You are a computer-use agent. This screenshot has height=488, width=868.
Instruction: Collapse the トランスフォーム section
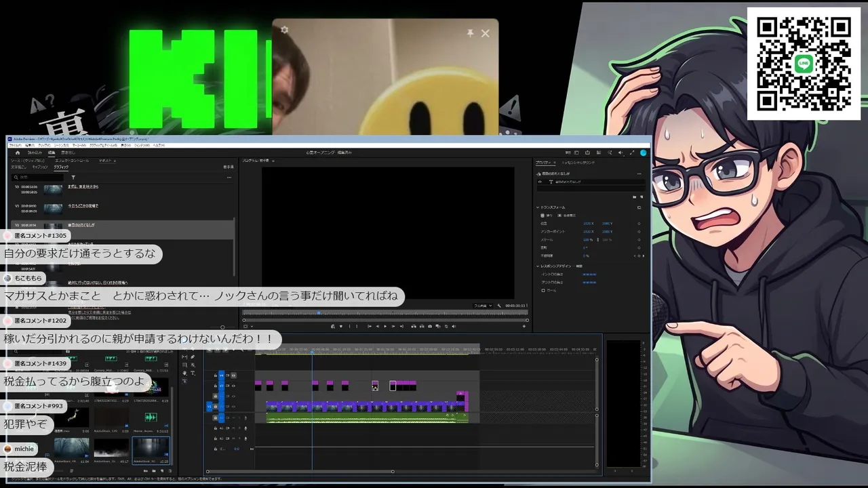coord(538,207)
